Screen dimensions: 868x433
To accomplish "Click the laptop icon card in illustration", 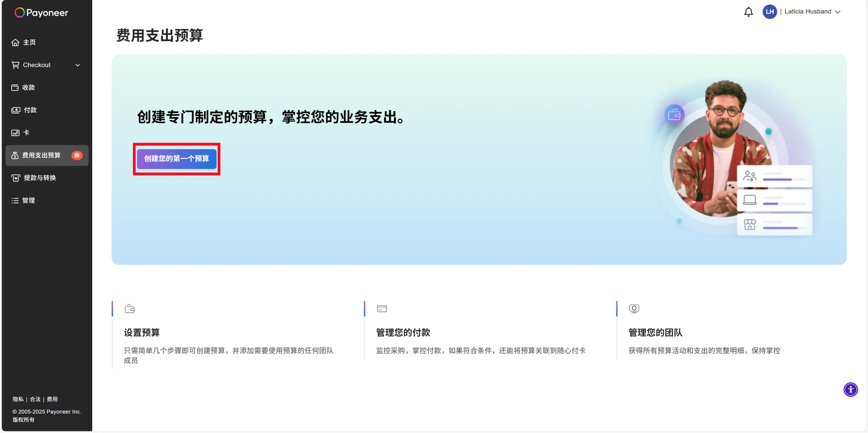I will click(774, 200).
